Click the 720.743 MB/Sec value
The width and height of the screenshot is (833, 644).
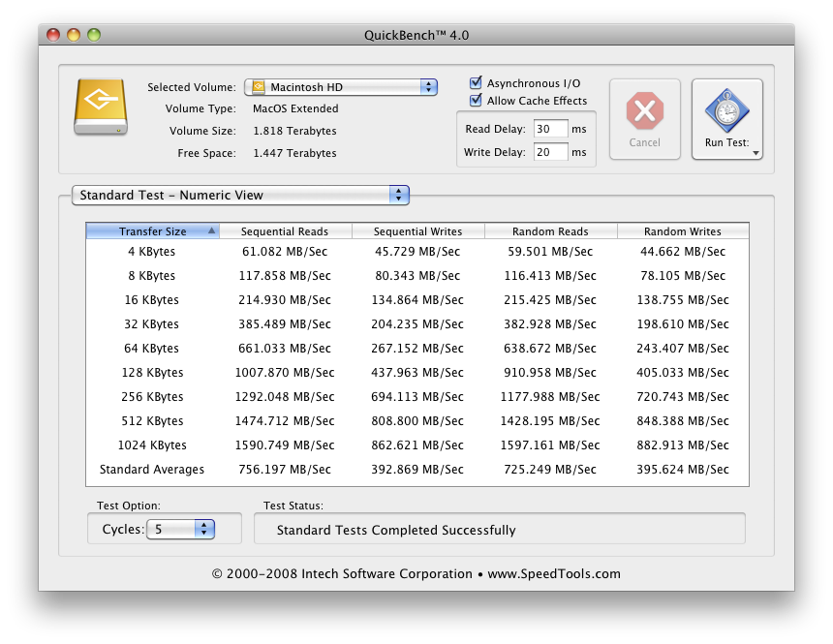click(x=683, y=397)
